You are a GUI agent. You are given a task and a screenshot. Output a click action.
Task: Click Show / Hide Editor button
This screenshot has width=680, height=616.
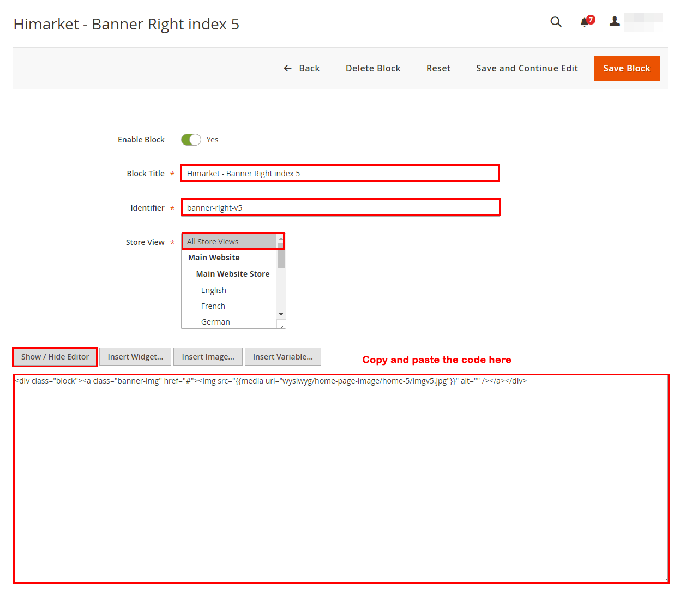point(55,357)
